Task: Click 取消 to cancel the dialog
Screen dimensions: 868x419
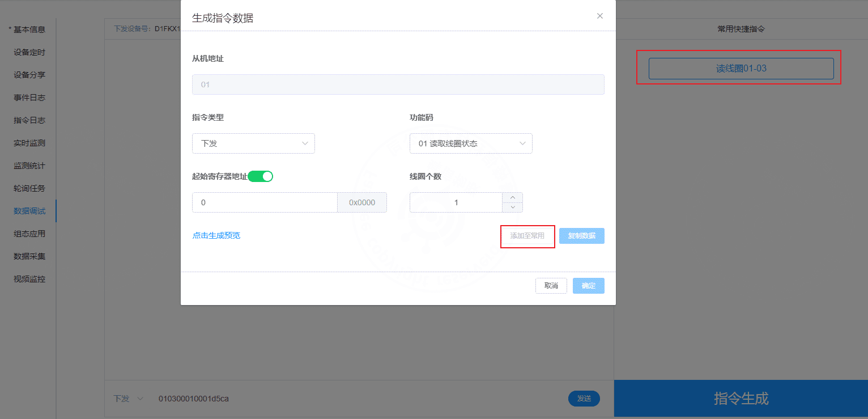Action: click(x=551, y=286)
